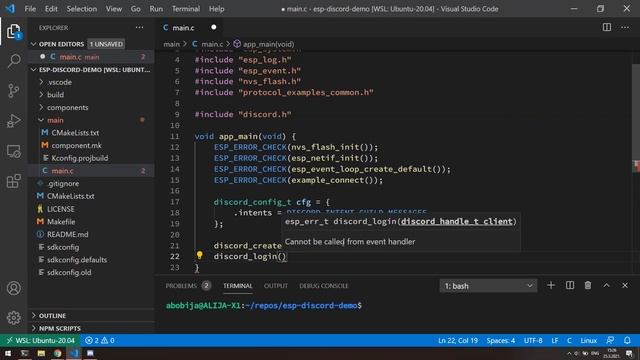This screenshot has width=640, height=360.
Task: Open Run and Debug view
Action: 13,121
